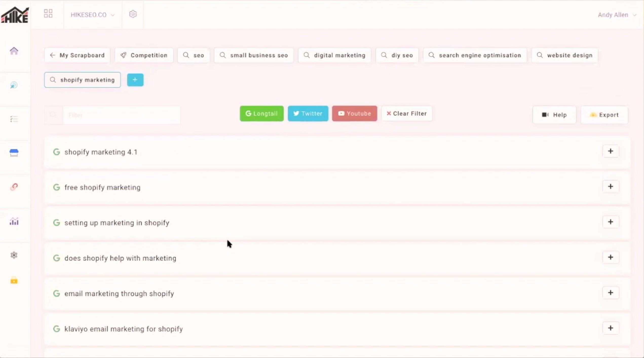The width and height of the screenshot is (644, 358).
Task: Go to Home in sidebar
Action: point(14,51)
